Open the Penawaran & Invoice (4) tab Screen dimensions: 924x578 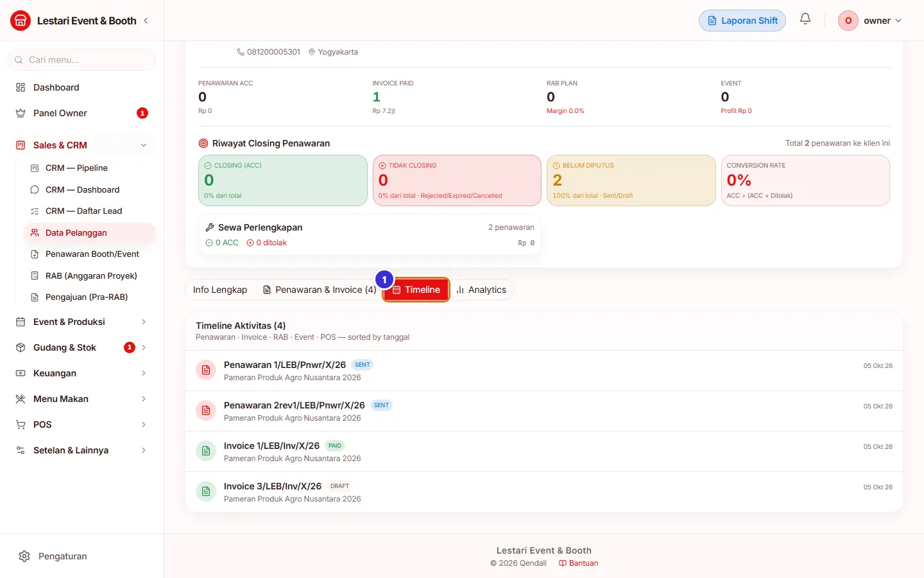pyautogui.click(x=320, y=290)
